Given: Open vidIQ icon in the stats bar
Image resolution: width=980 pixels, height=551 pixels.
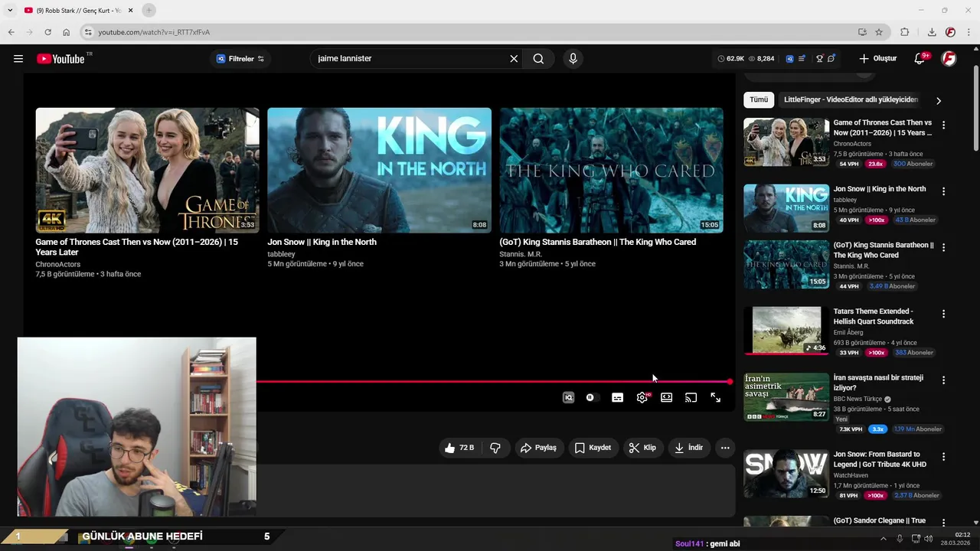Looking at the screenshot, I should 789,59.
